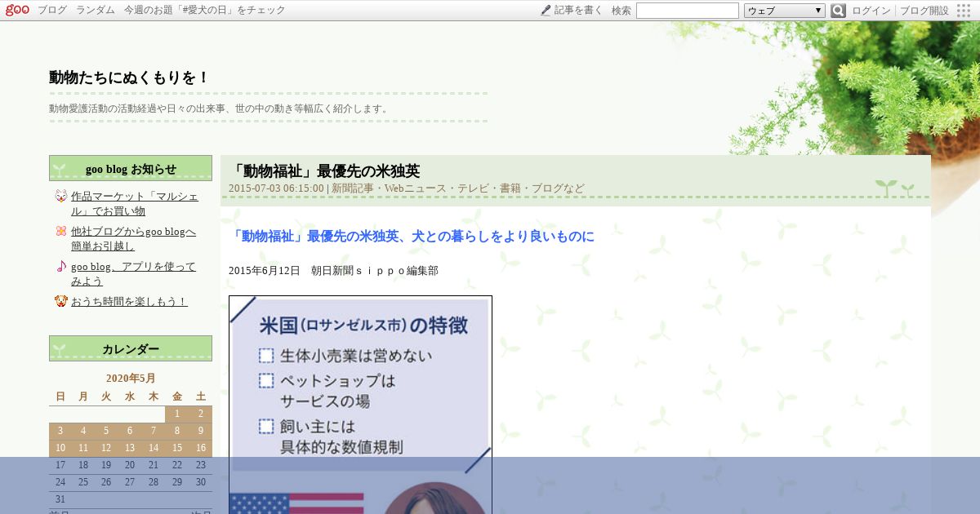
Task: Click 記事を書く in the top bar
Action: 578,10
